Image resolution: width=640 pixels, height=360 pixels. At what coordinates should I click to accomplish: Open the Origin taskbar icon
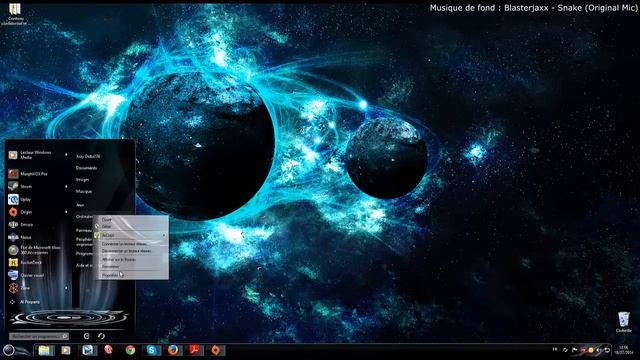216,350
